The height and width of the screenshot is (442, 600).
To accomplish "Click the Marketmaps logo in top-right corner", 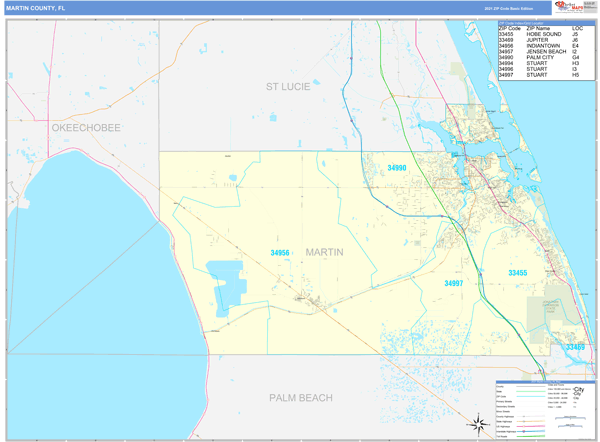I will click(x=574, y=8).
